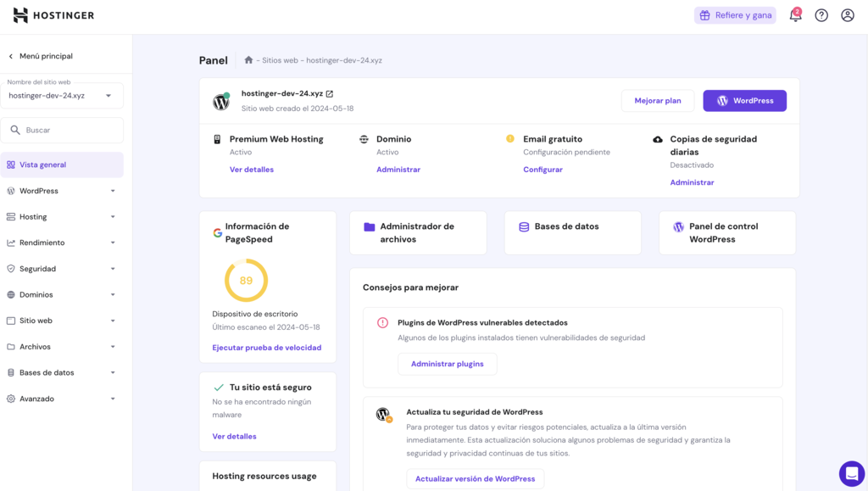This screenshot has height=491, width=868.
Task: Expand the WordPress section in the sidebar
Action: (63, 190)
